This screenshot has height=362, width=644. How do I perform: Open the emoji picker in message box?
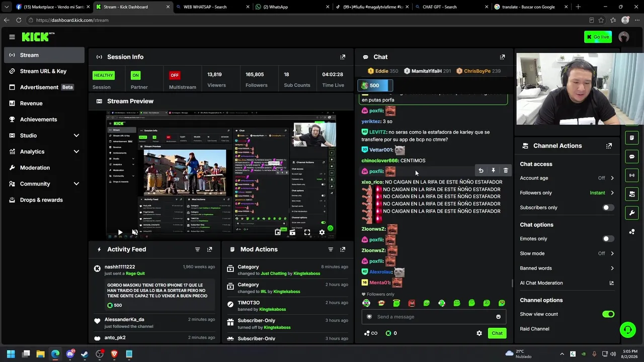pos(498,317)
